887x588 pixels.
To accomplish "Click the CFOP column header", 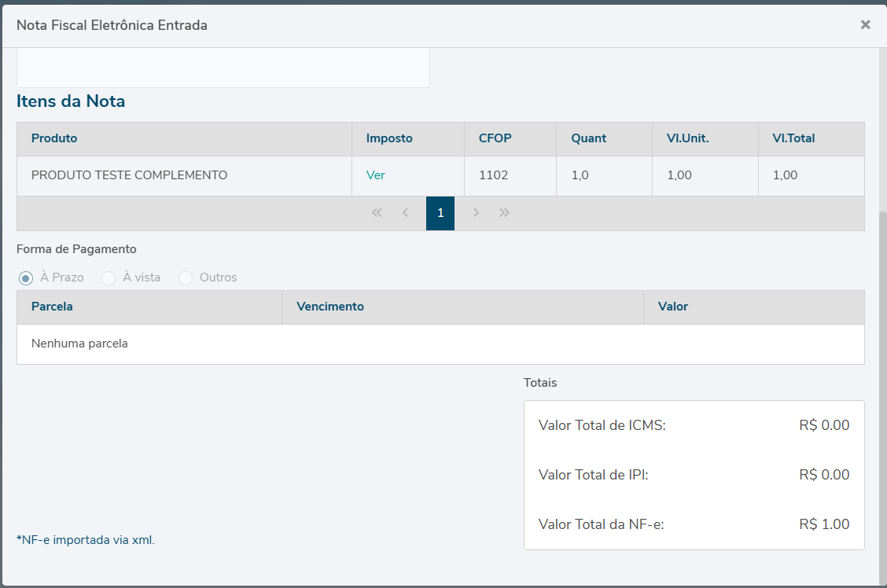I will (x=495, y=138).
